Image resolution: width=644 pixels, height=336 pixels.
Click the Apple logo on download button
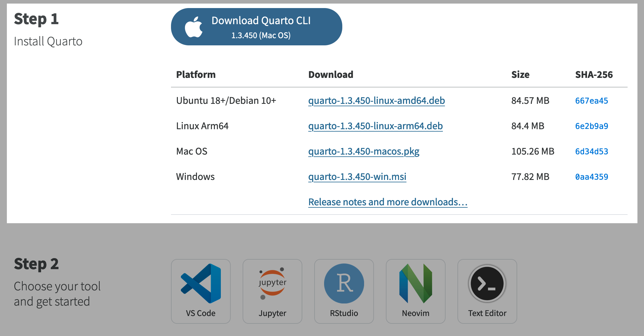(194, 27)
